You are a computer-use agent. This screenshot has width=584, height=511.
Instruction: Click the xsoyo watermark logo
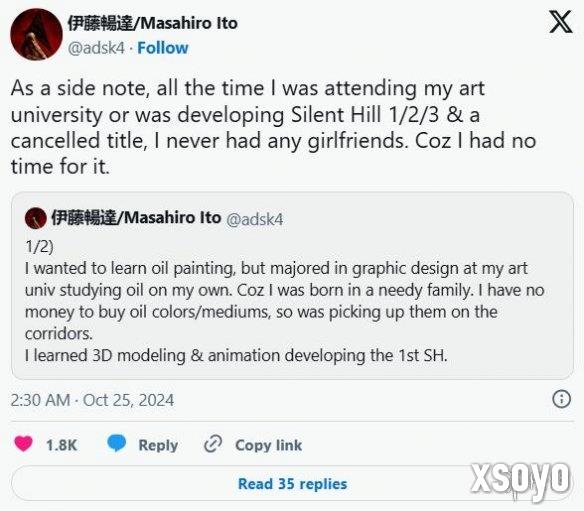click(520, 479)
